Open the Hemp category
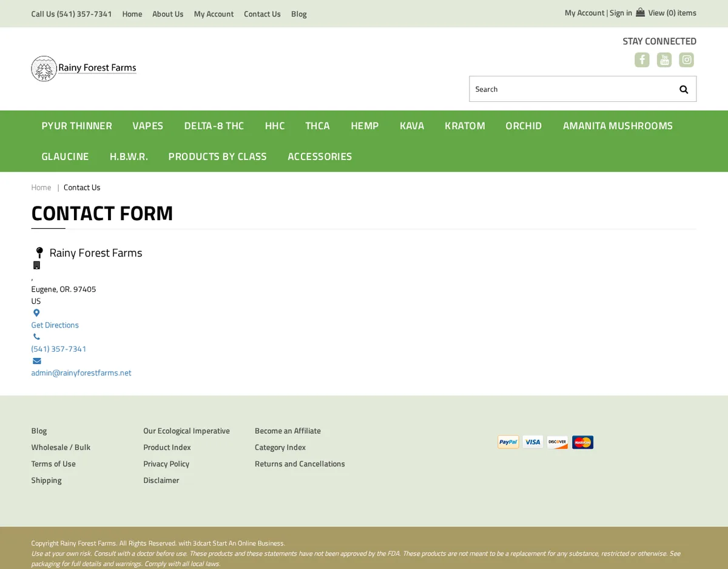 point(365,126)
